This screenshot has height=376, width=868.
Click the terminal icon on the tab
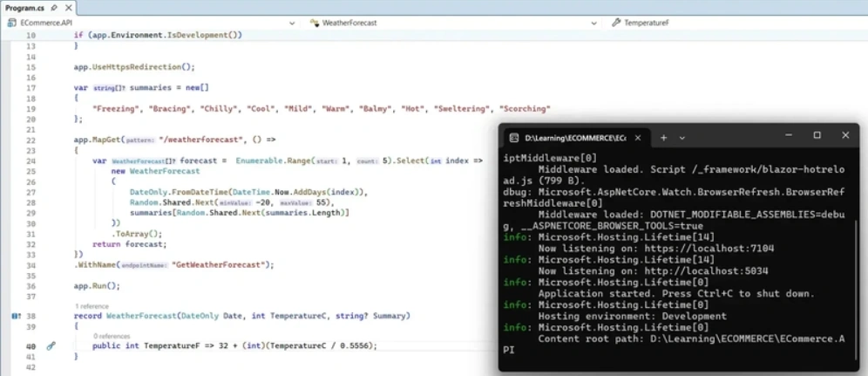(x=513, y=137)
